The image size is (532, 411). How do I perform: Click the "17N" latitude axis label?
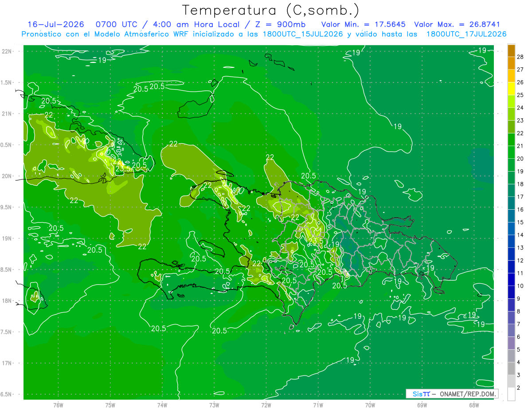coord(7,363)
